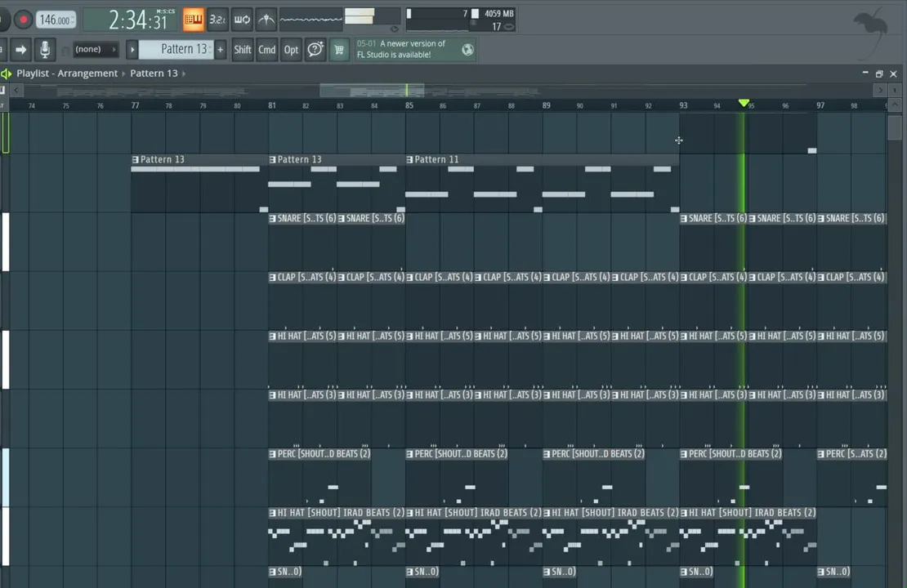
Task: Add new pattern with plus button
Action: point(221,50)
